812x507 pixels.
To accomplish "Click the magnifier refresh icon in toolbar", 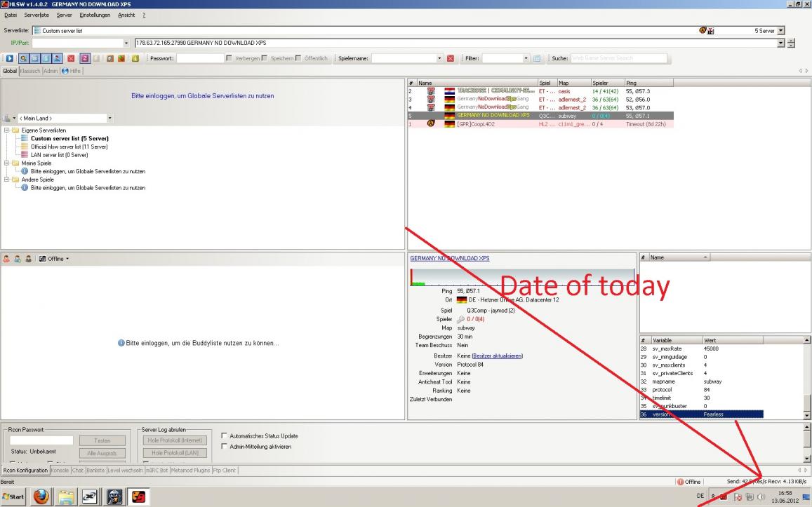I will point(23,59).
